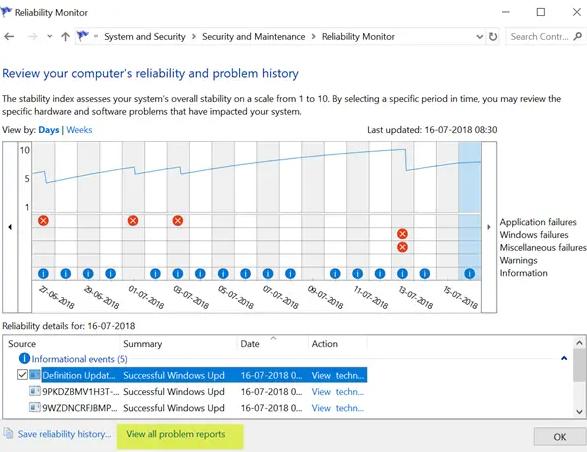
Task: Click the Informational events group info icon
Action: [x=24, y=359]
